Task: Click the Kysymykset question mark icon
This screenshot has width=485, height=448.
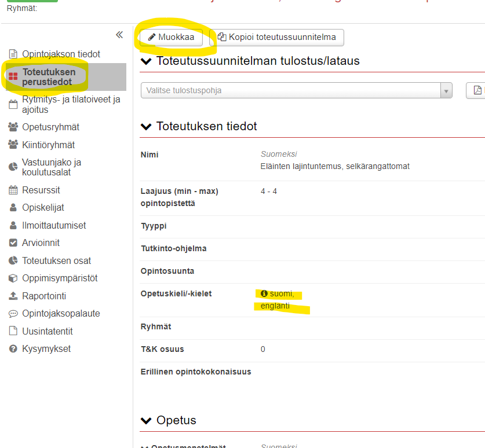Action: coord(13,349)
